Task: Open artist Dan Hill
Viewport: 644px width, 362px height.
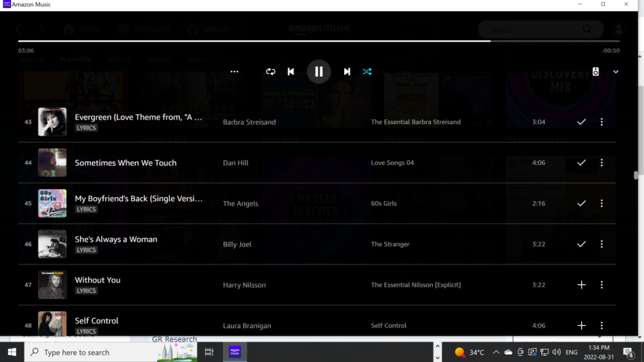Action: tap(236, 163)
